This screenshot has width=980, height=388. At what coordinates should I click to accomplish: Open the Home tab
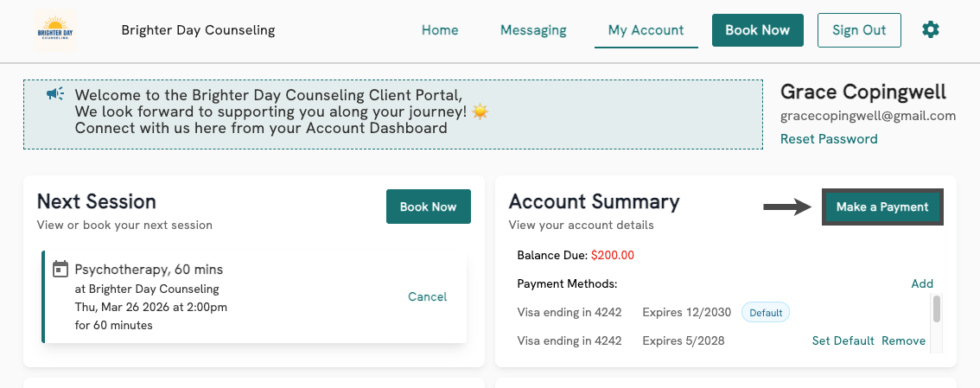pos(440,30)
